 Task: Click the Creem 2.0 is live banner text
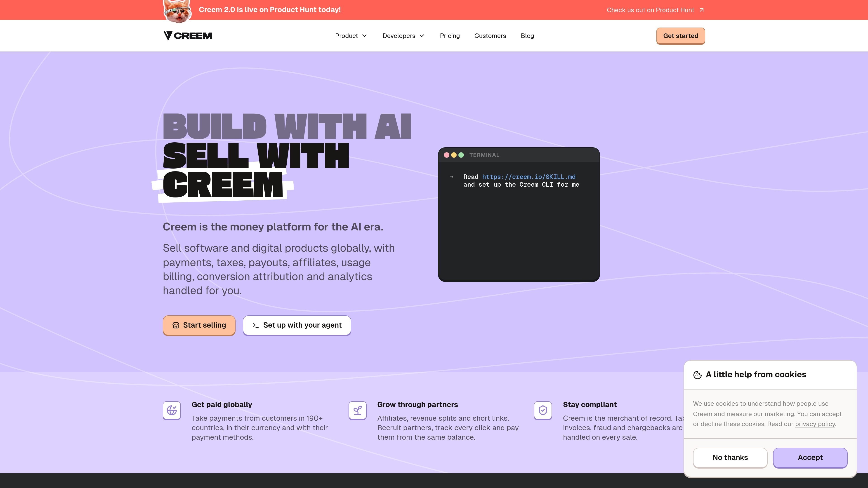(270, 10)
